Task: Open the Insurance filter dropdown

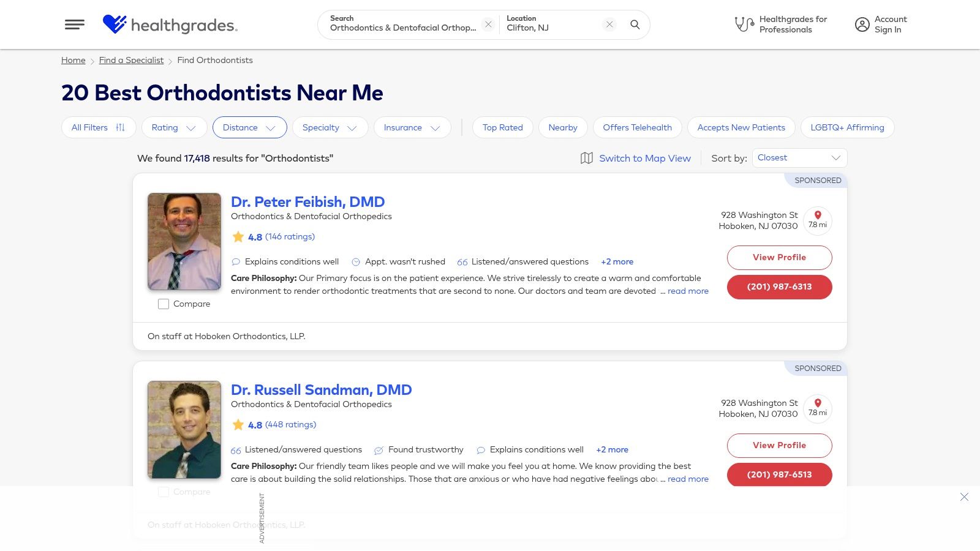Action: pyautogui.click(x=412, y=127)
